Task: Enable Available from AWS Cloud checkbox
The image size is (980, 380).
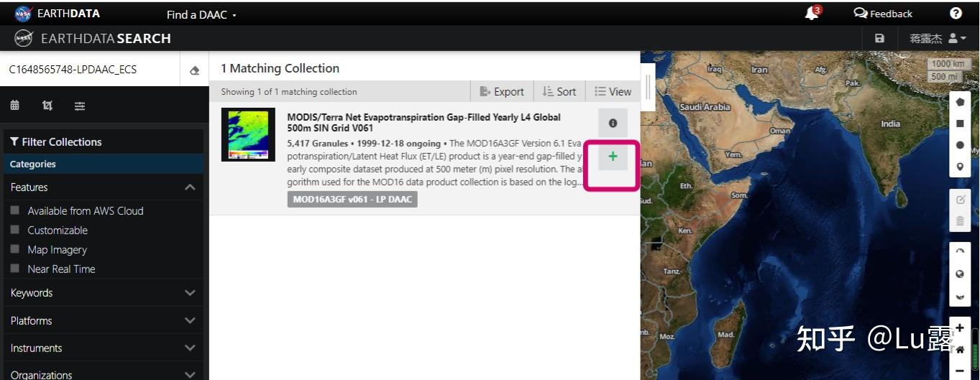Action: tap(14, 210)
